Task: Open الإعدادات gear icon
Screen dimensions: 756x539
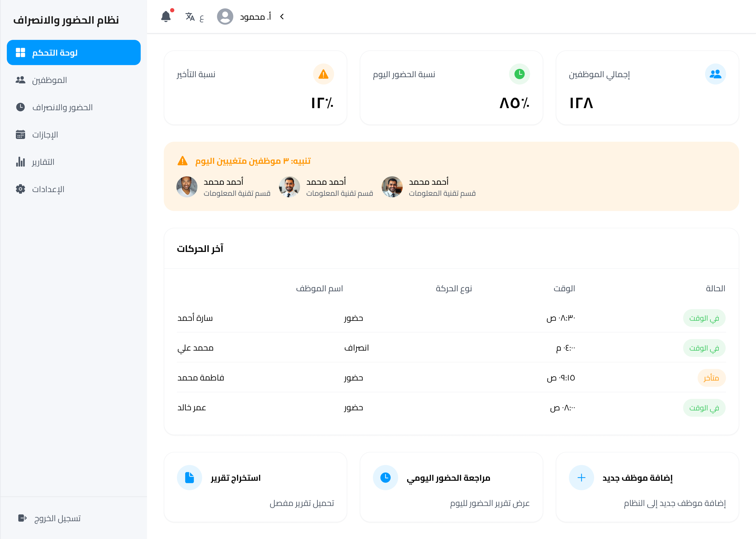Action: 21,189
